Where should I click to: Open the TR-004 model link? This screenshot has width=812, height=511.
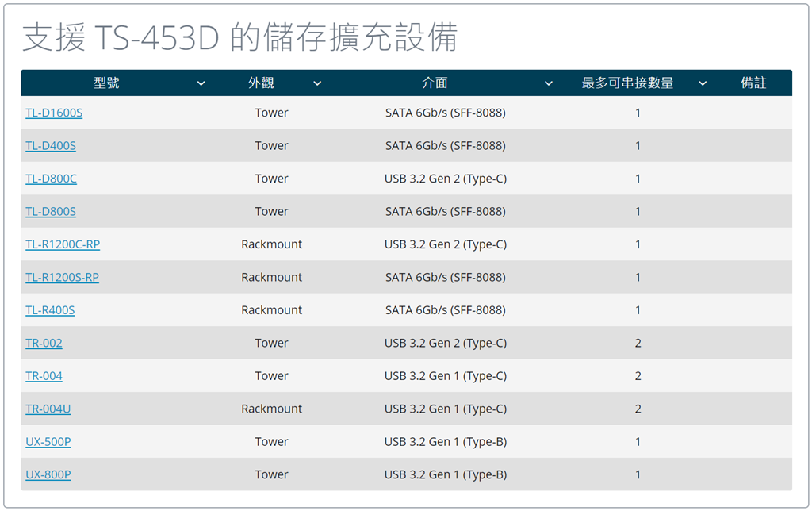[44, 376]
